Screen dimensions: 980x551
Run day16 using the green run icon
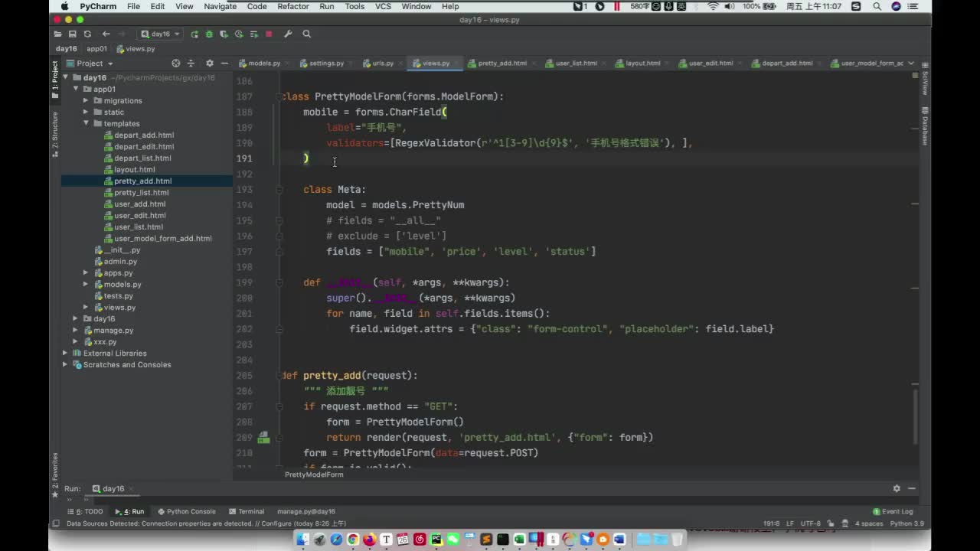pyautogui.click(x=194, y=34)
